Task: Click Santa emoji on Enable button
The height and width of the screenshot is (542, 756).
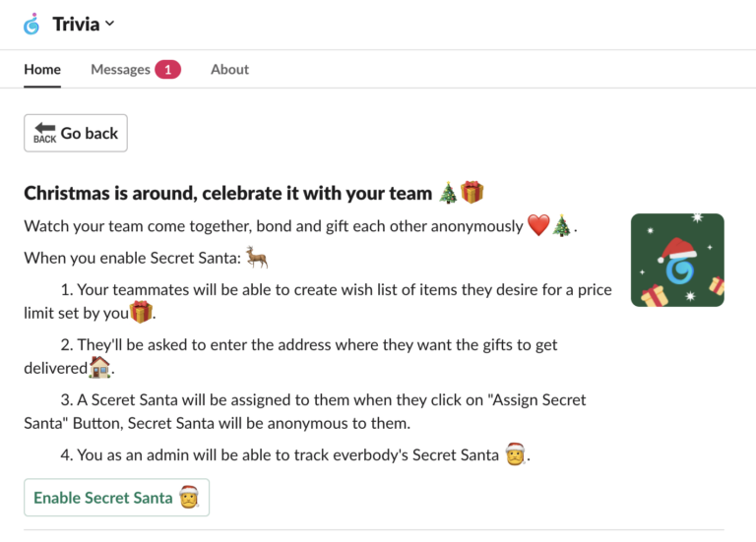Action: [189, 498]
